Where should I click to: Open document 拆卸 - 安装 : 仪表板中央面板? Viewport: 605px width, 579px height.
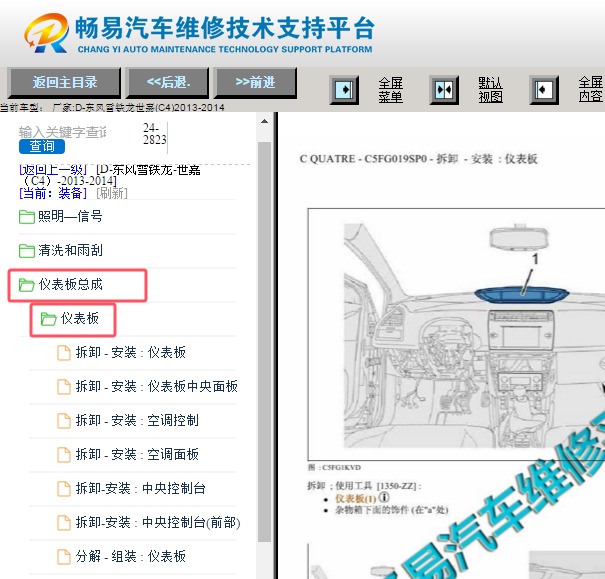[x=156, y=386]
